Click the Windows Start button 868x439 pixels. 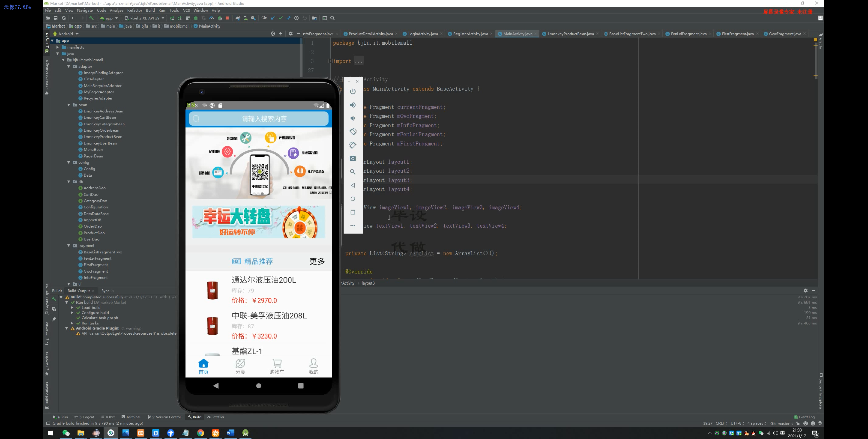pyautogui.click(x=51, y=433)
